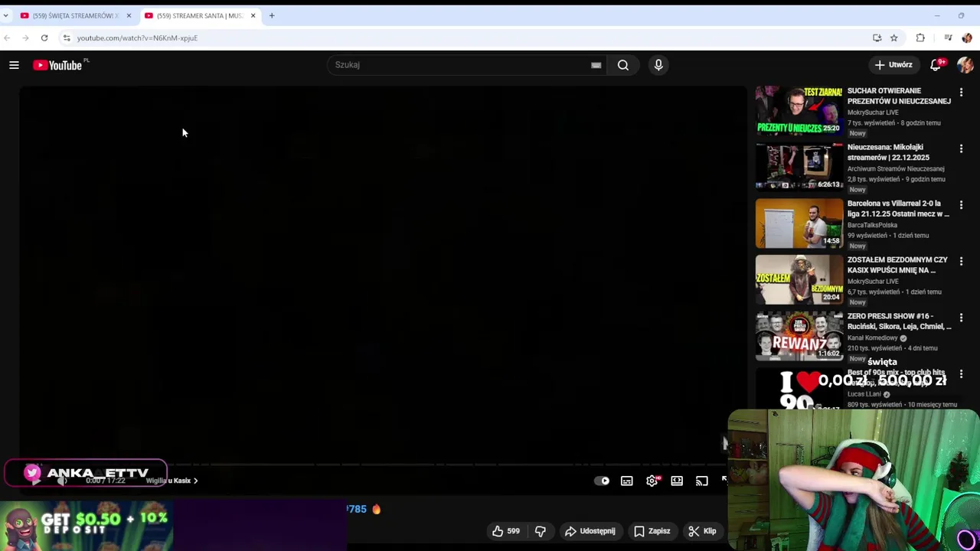Save video with Zapisz button
The image size is (980, 551).
[652, 531]
